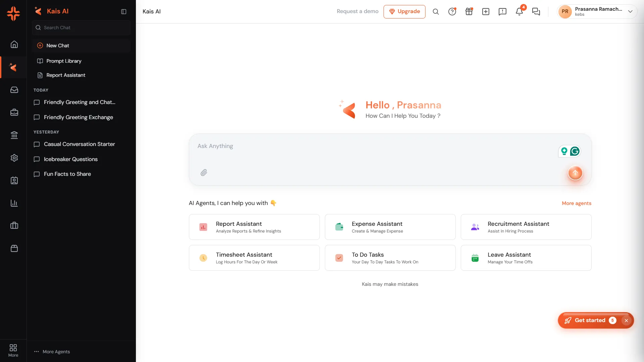Screen dimensions: 644x362
Task: Open the inbox tray icon in left rail
Action: coord(14,90)
